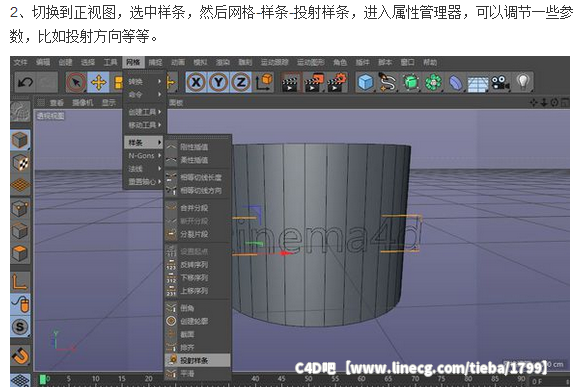
Task: Select the Workplane orange grid icon
Action: 20,185
